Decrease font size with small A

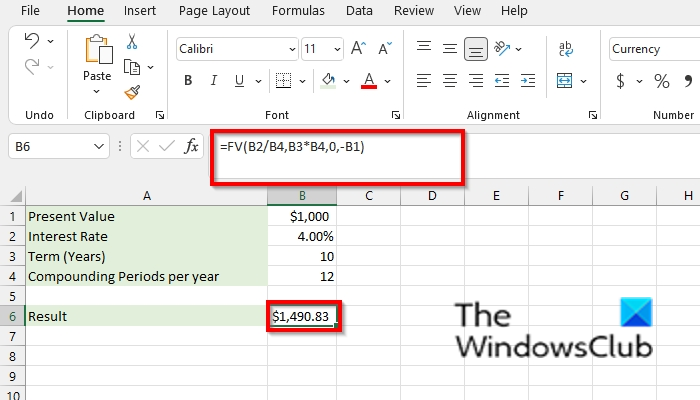tap(384, 48)
